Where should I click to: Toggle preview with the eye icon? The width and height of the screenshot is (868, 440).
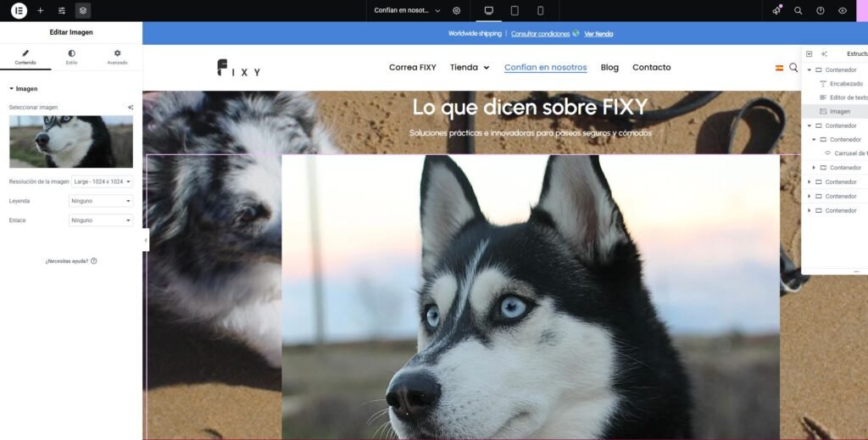click(x=843, y=11)
